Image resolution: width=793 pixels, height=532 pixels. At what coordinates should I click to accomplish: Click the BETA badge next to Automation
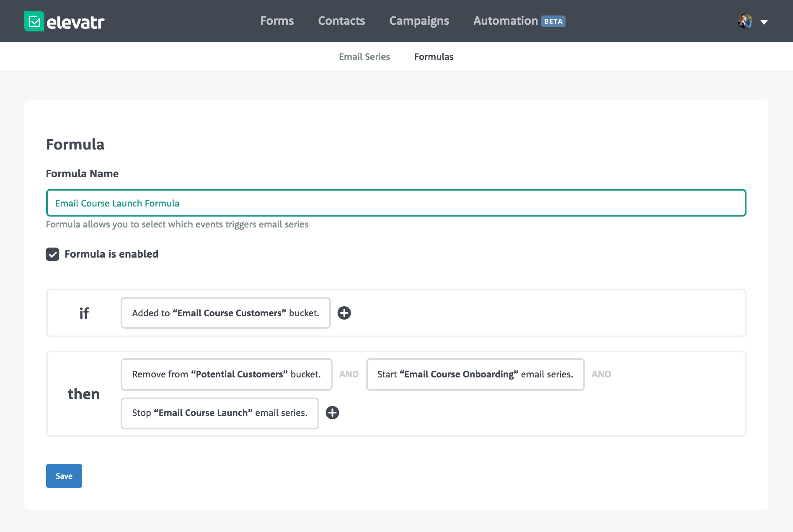(x=553, y=21)
